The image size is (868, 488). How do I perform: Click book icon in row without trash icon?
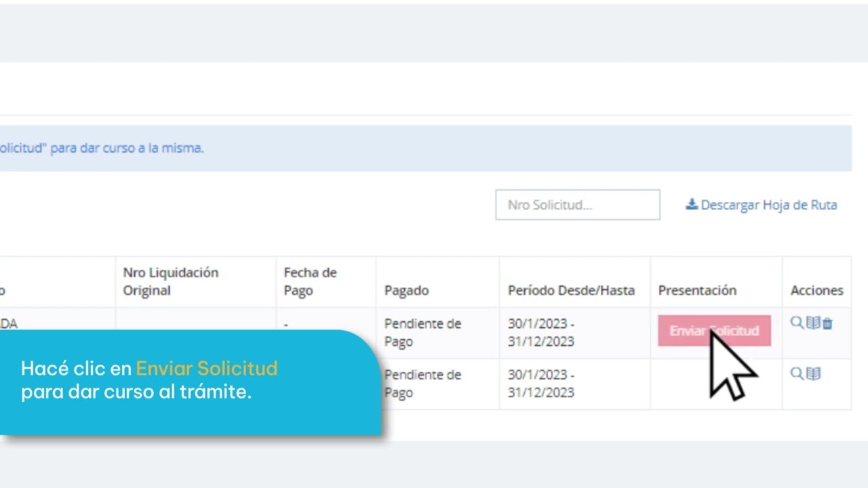pyautogui.click(x=813, y=373)
